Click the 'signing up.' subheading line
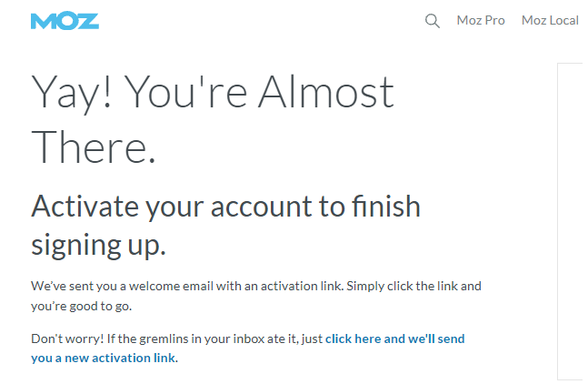The width and height of the screenshot is (588, 384). (98, 246)
